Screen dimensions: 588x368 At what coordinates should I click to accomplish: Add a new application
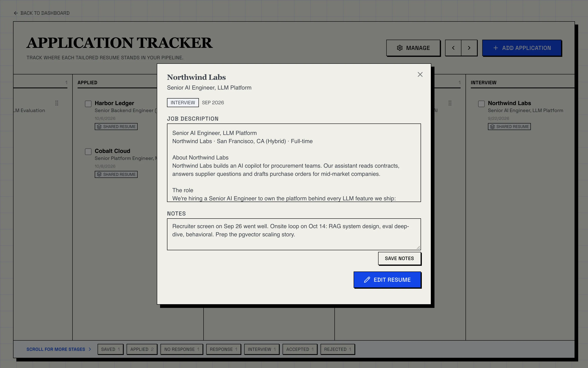pos(522,48)
